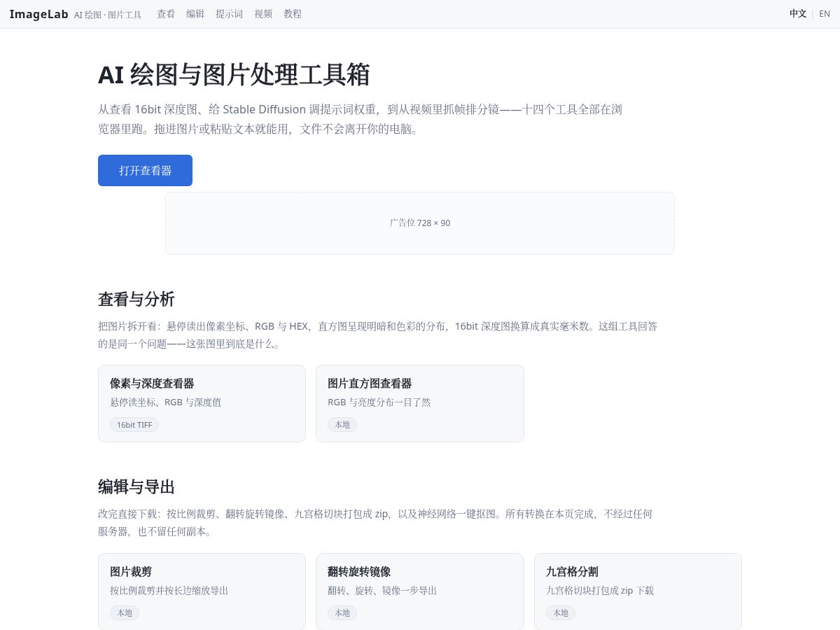Click the 查看与分析 section heading
Screen dimensions: 840x630
[x=136, y=300]
